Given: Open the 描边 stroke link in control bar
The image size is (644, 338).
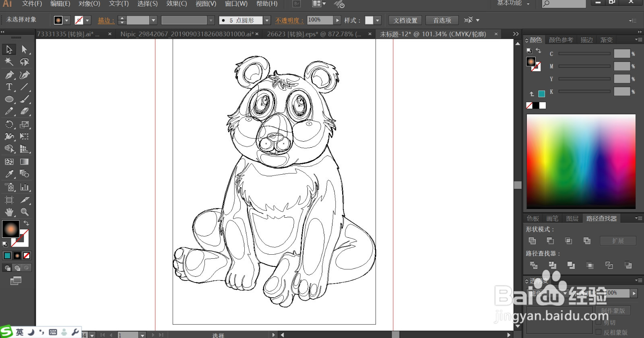Looking at the screenshot, I should pos(106,20).
